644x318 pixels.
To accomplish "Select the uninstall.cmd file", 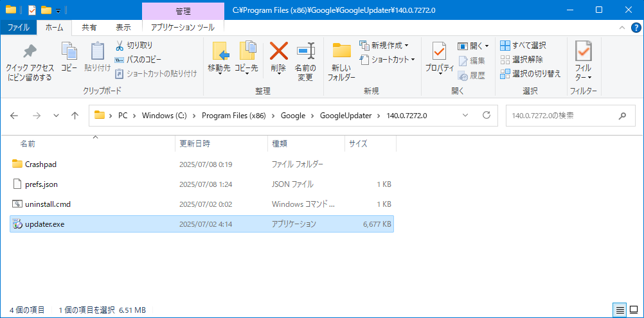I will click(x=202, y=204).
